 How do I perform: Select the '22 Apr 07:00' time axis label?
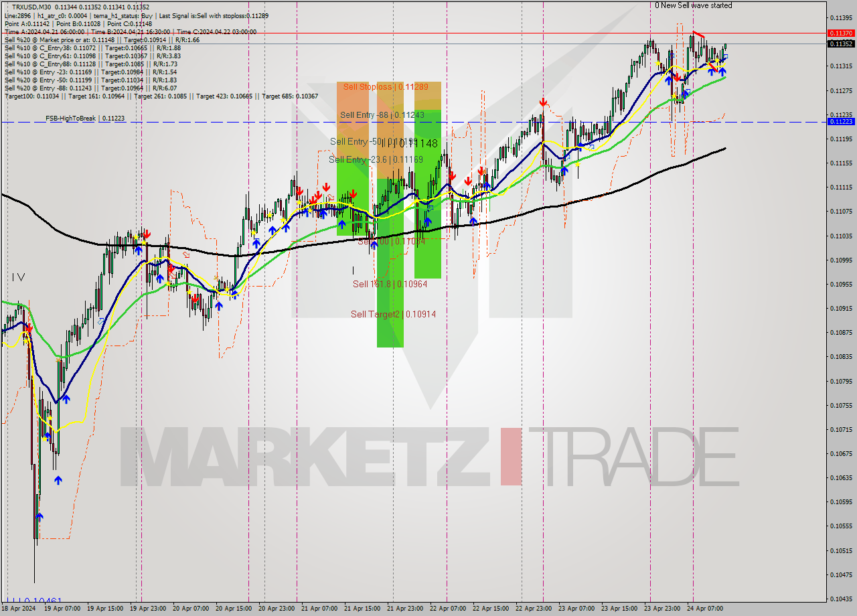click(x=447, y=609)
